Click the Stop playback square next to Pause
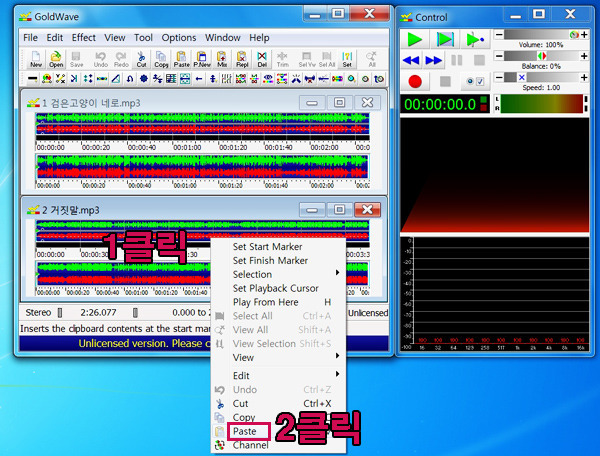This screenshot has height=456, width=600. [479, 60]
